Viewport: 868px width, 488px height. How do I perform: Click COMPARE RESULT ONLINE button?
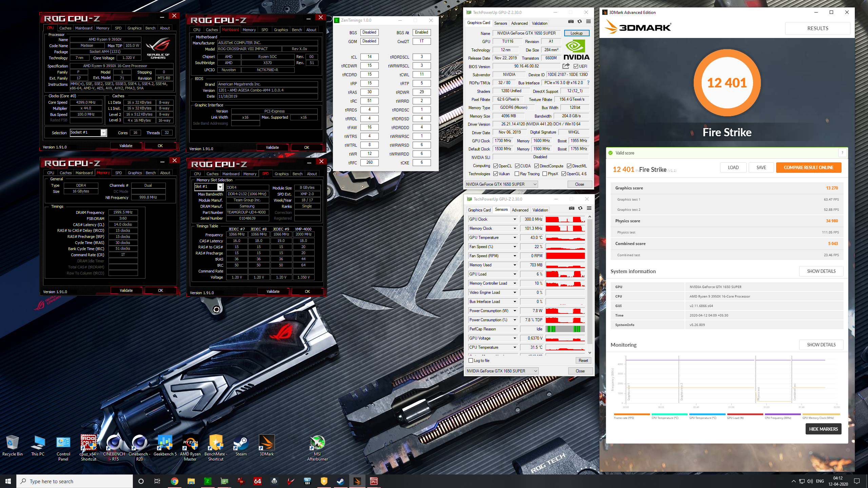(x=809, y=167)
